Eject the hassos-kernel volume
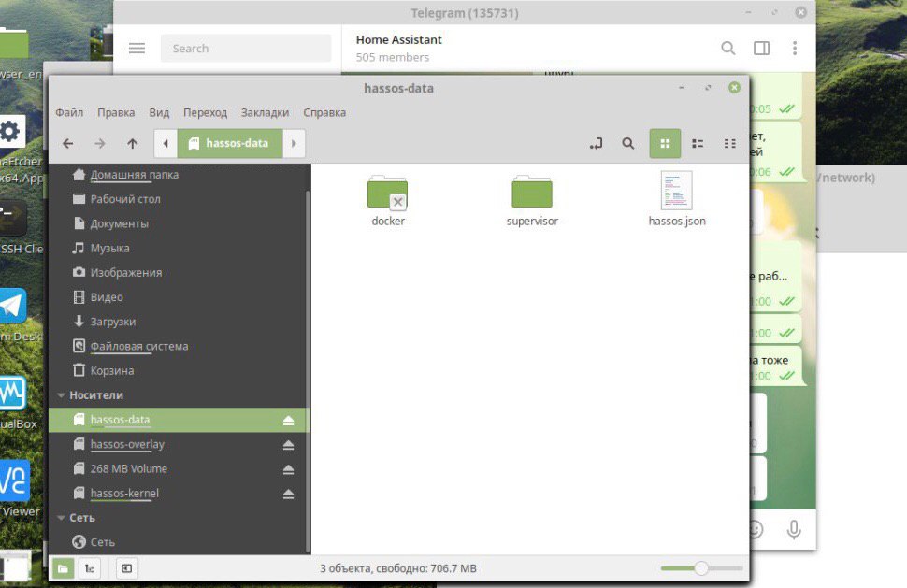The width and height of the screenshot is (907, 588). 289,494
